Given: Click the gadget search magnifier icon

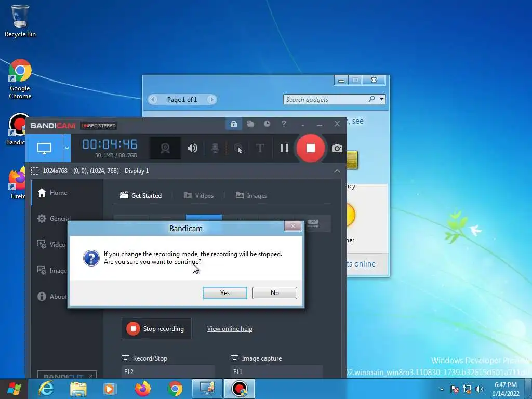Looking at the screenshot, I should click(x=371, y=99).
